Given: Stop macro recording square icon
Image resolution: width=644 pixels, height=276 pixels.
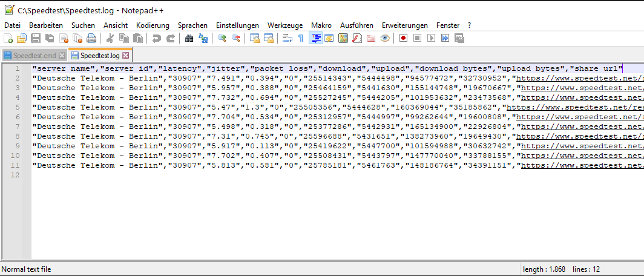Looking at the screenshot, I should point(417,39).
